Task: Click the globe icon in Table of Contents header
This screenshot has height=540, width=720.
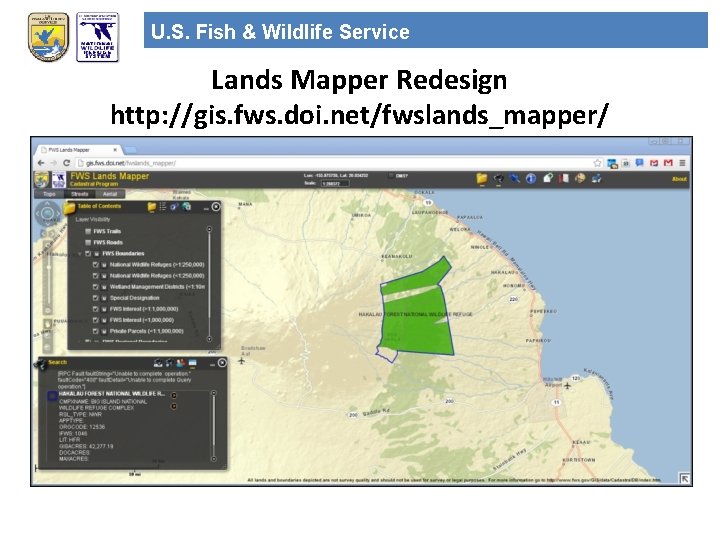Action: (x=186, y=207)
